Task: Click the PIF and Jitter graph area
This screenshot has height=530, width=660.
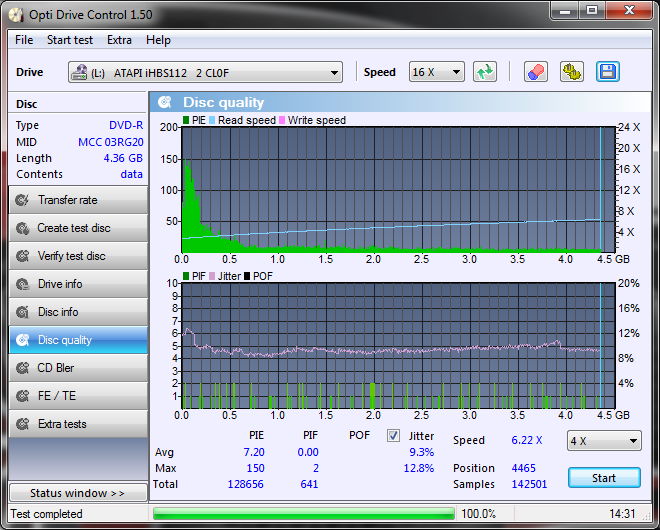Action: pyautogui.click(x=399, y=346)
